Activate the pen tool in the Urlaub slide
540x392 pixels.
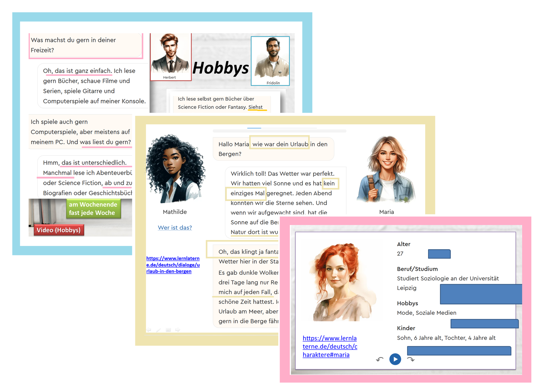click(x=158, y=330)
